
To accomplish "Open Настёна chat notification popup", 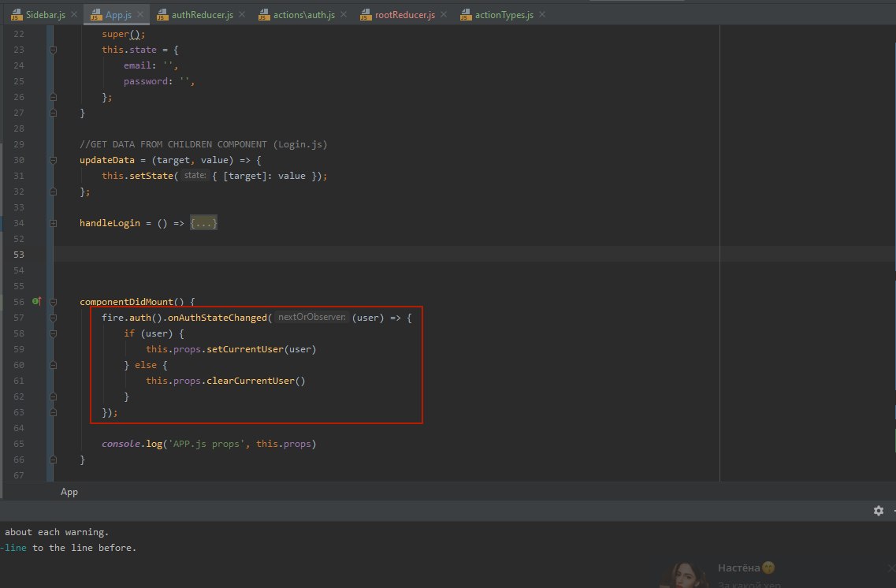I will click(777, 575).
